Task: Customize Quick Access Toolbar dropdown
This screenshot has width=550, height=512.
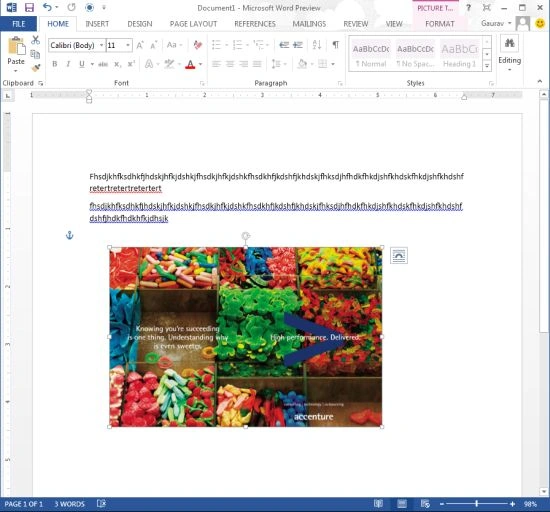Action: [104, 7]
